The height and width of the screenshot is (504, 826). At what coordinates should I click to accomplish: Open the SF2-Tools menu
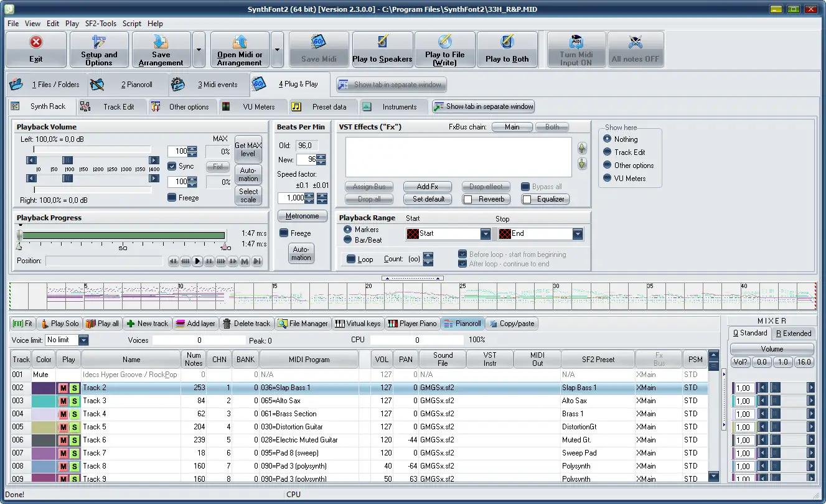(100, 24)
